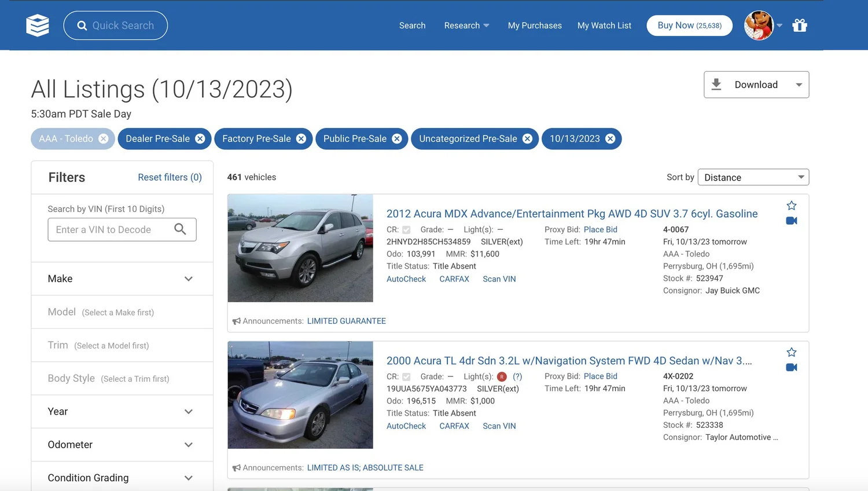The width and height of the screenshot is (868, 491).
Task: Open the gift rewards icon
Action: coord(800,25)
